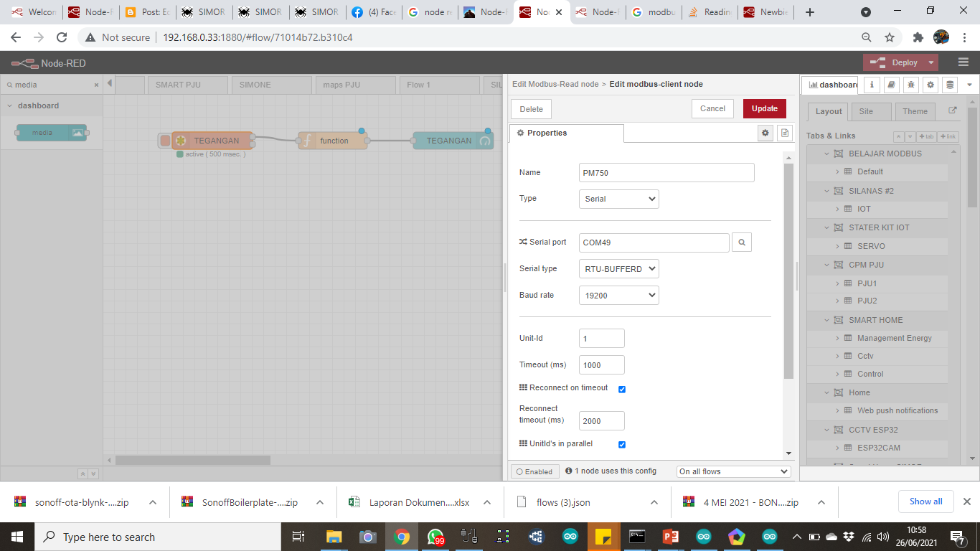Show node description document icon in edit tray
The height and width of the screenshot is (551, 980).
click(x=784, y=133)
